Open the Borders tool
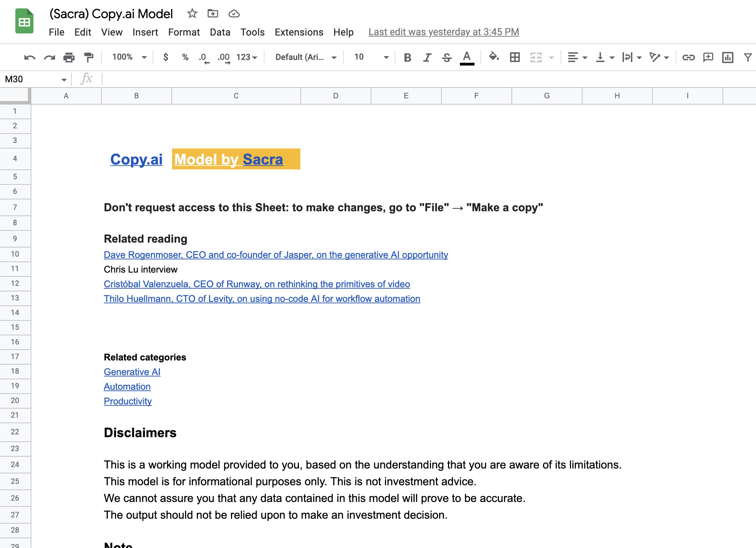756x548 pixels. coord(515,57)
